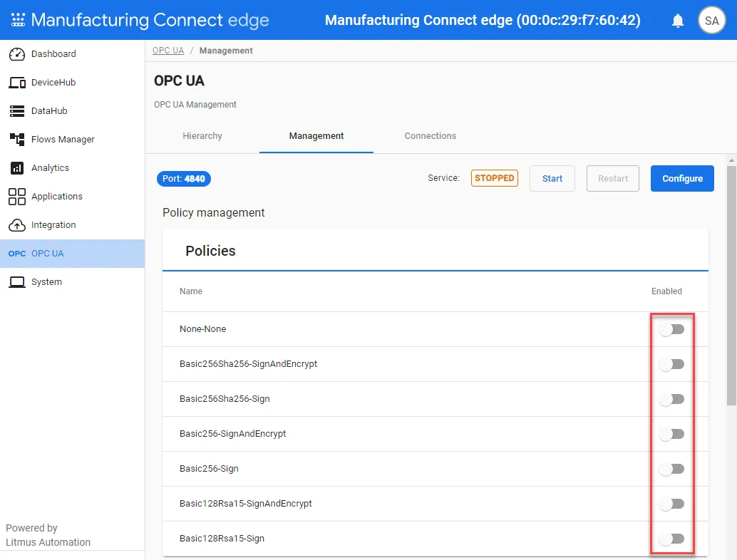Viewport: 737px width, 560px height.
Task: Click the Port: 4840 badge
Action: [x=184, y=179]
